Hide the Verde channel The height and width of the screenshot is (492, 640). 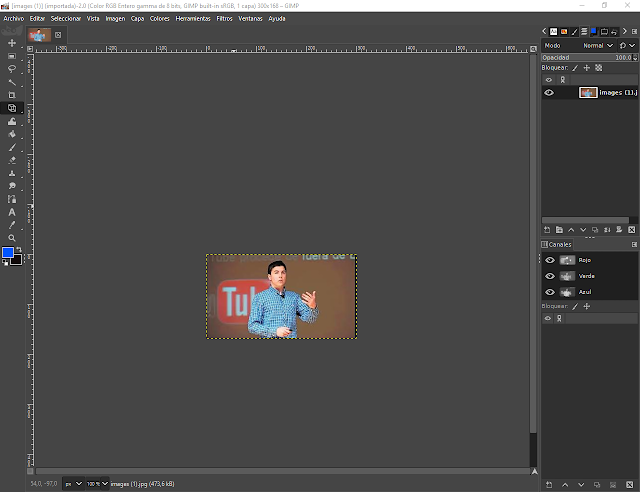coord(550,276)
